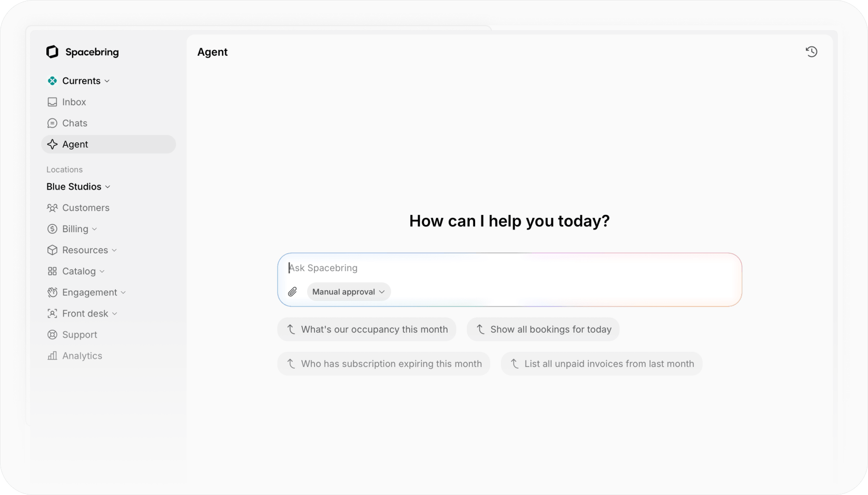This screenshot has width=868, height=495.
Task: Expand the Blue Studios location selector
Action: point(78,186)
